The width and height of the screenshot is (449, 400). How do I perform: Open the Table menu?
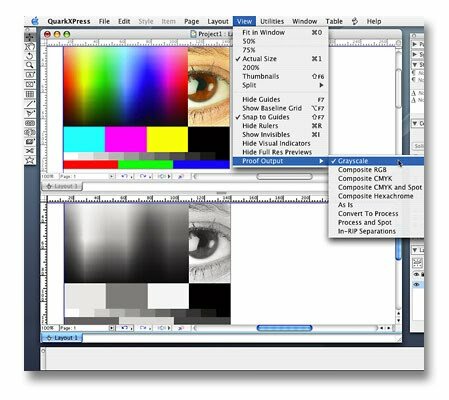334,21
